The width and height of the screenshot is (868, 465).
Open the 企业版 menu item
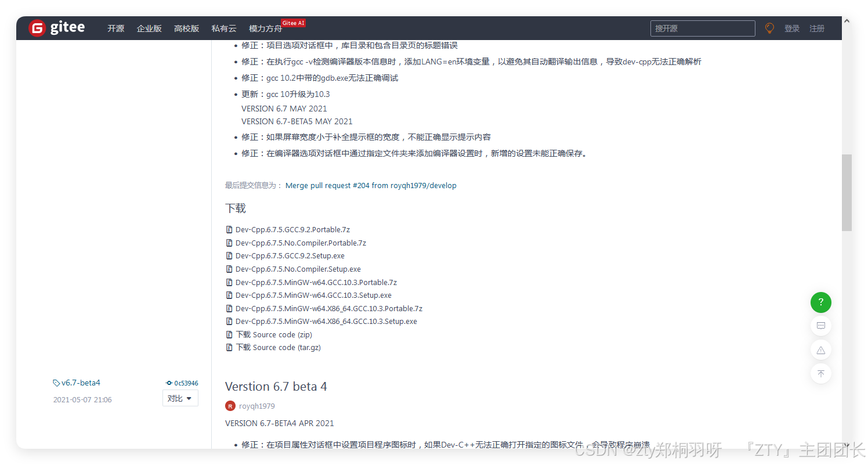coord(149,28)
